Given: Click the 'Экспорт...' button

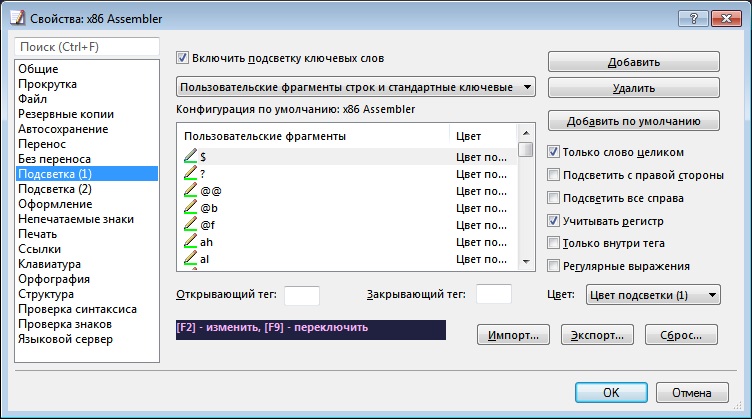Looking at the screenshot, I should 597,335.
